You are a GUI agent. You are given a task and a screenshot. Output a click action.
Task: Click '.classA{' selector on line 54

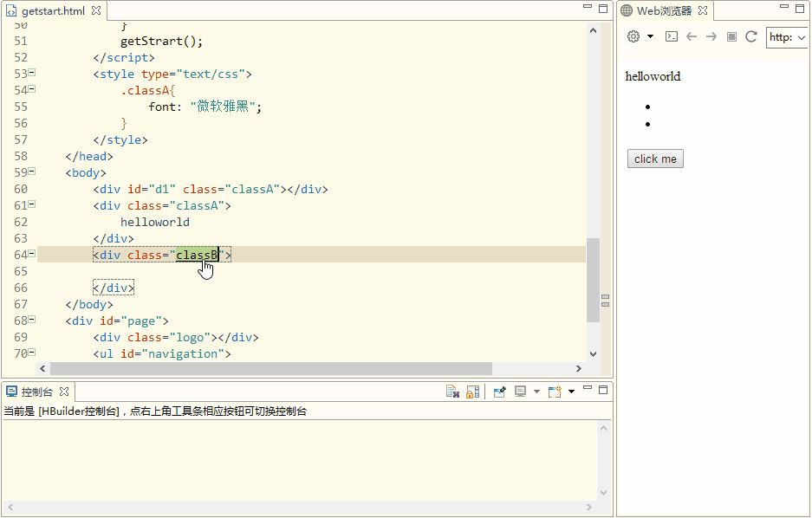point(148,91)
